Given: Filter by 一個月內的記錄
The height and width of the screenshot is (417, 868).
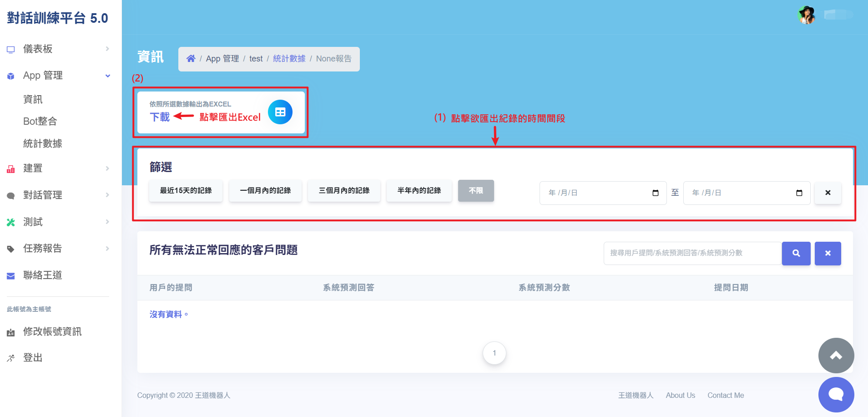Looking at the screenshot, I should point(265,191).
